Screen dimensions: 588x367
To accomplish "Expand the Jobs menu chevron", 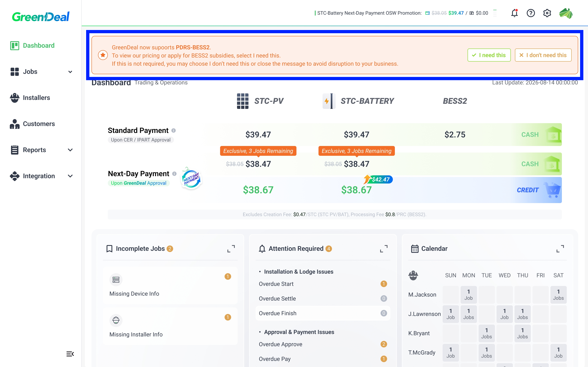I will (70, 72).
